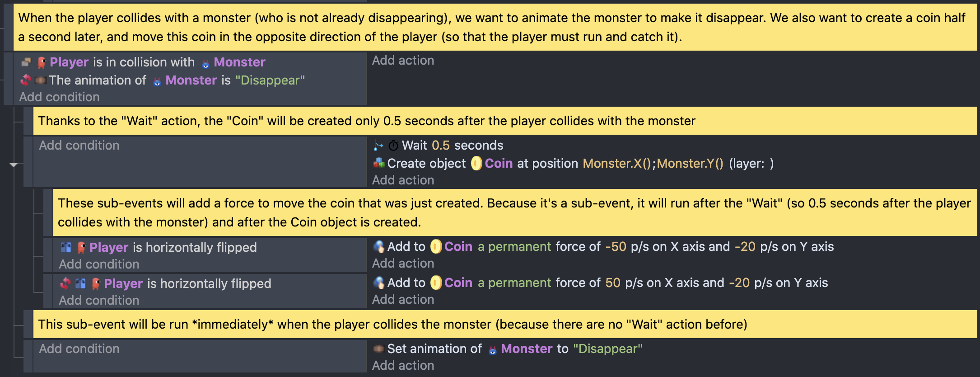Viewport: 980px width, 377px height.
Task: Click the flip icon on the non-inverted flipped condition
Action: coord(66,247)
